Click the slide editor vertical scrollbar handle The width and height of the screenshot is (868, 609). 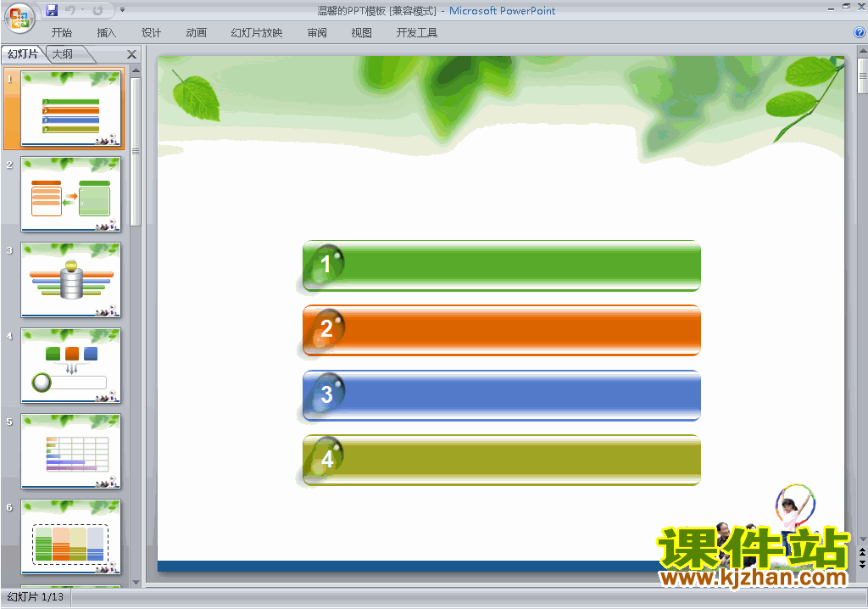click(862, 76)
